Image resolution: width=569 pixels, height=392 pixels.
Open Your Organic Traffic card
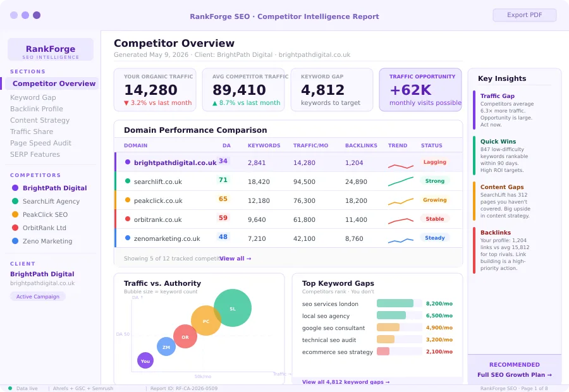pyautogui.click(x=155, y=90)
